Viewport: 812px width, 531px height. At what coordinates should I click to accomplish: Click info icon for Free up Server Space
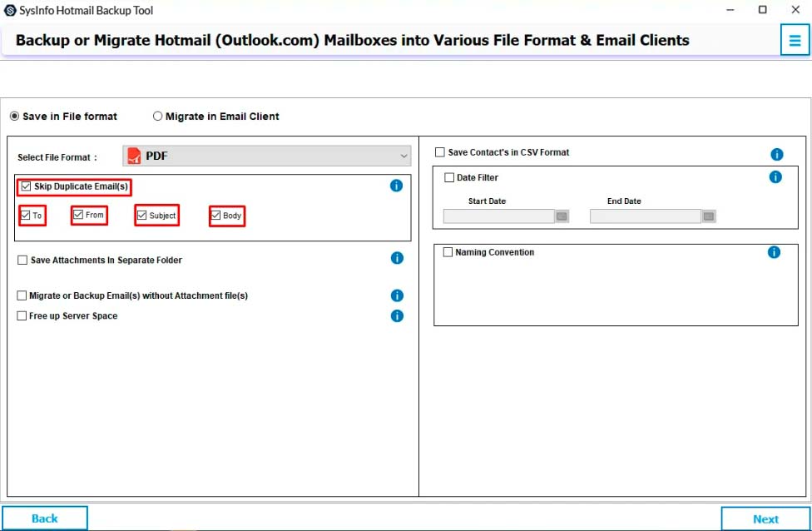coord(397,316)
